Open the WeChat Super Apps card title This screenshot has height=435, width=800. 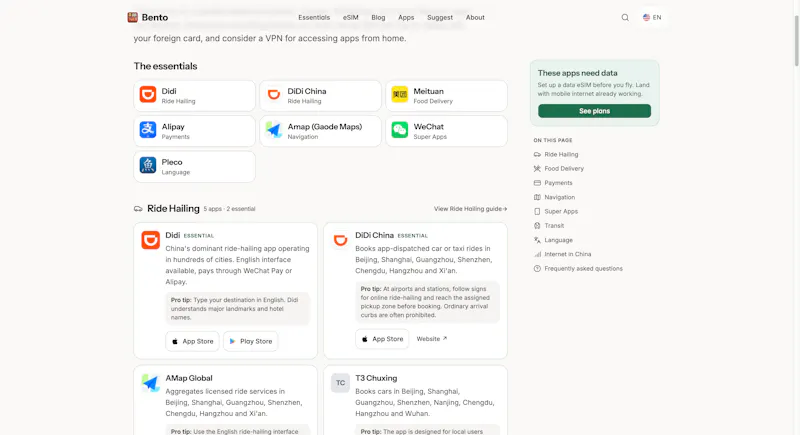[x=429, y=126]
